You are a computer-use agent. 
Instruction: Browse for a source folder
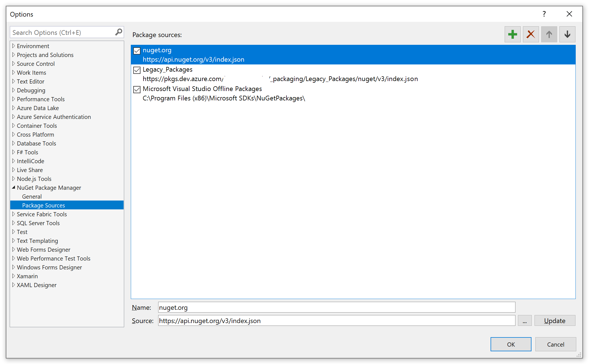tap(525, 321)
